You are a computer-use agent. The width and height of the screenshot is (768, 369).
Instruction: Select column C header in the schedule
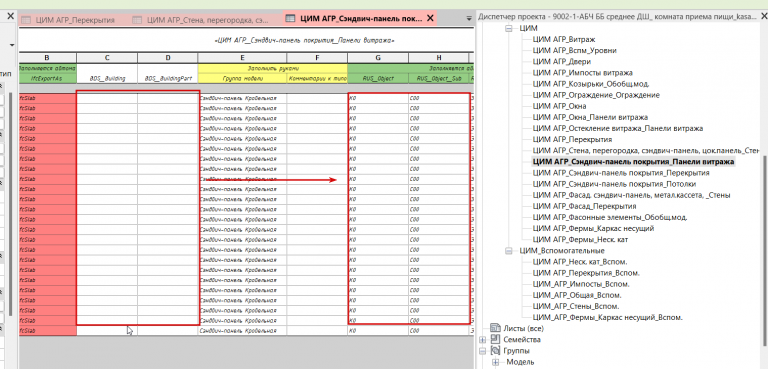pyautogui.click(x=107, y=58)
